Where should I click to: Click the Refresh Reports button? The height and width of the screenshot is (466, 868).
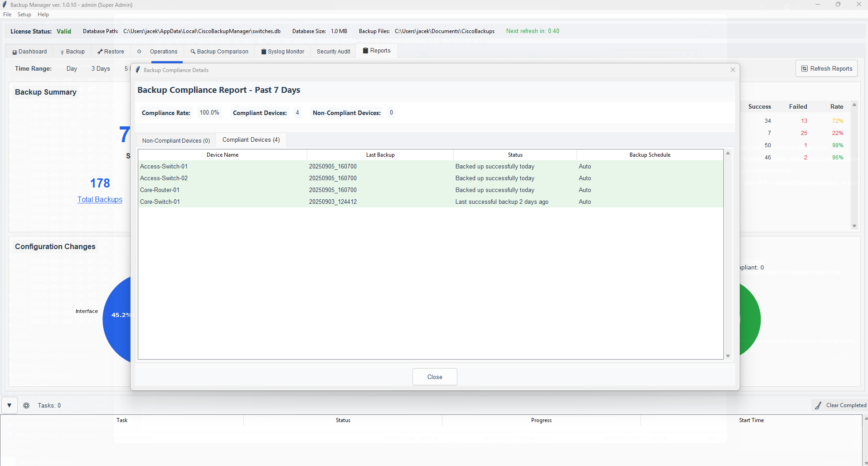click(826, 68)
